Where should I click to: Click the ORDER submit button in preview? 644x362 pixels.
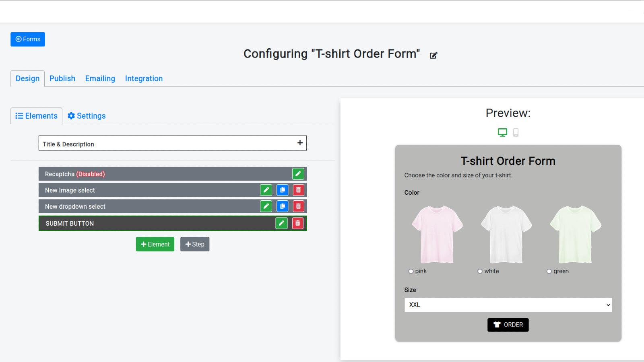(508, 325)
